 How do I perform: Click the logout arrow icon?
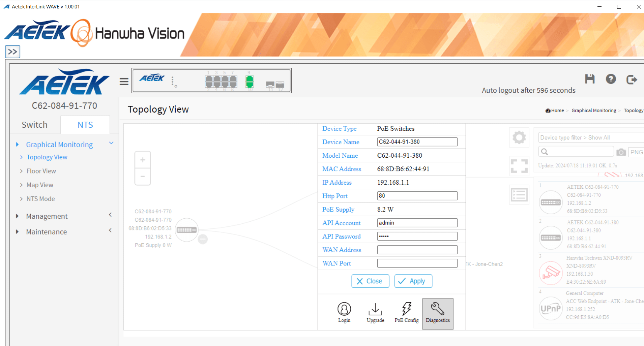point(632,80)
